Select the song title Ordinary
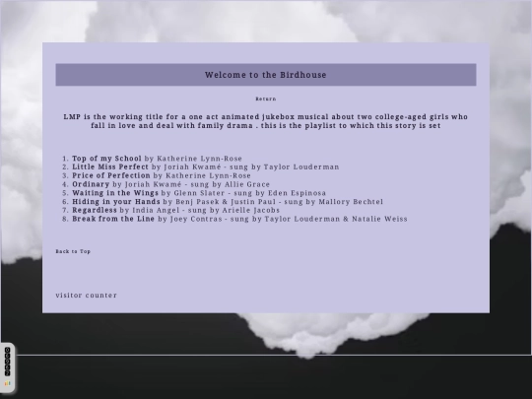This screenshot has height=399, width=532. [x=91, y=184]
